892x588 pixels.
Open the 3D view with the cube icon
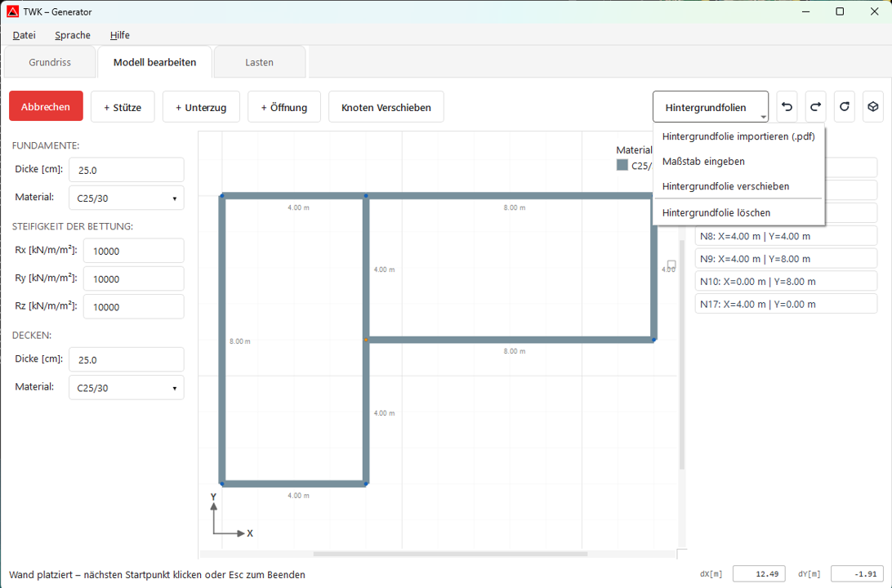872,106
